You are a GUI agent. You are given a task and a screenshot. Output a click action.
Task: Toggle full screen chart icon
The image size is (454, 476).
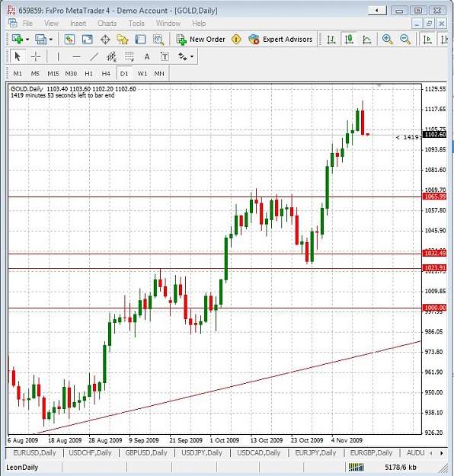pos(88,39)
